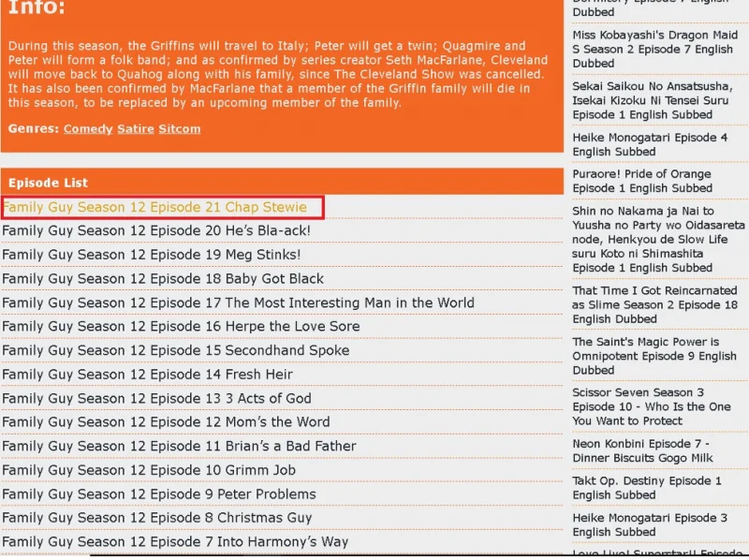Open Episode 16 Herpe the Love Sore
This screenshot has height=560, width=749.
181,326
